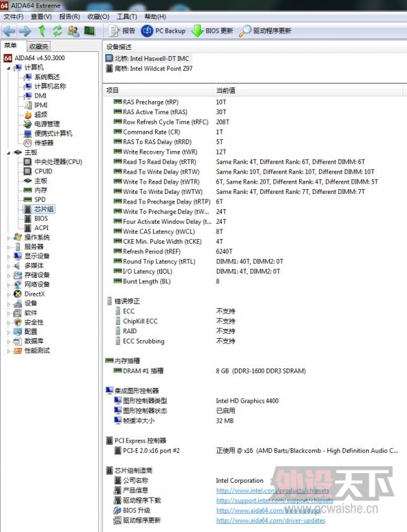
Task: Expand the DirectX tree node
Action: click(8, 294)
